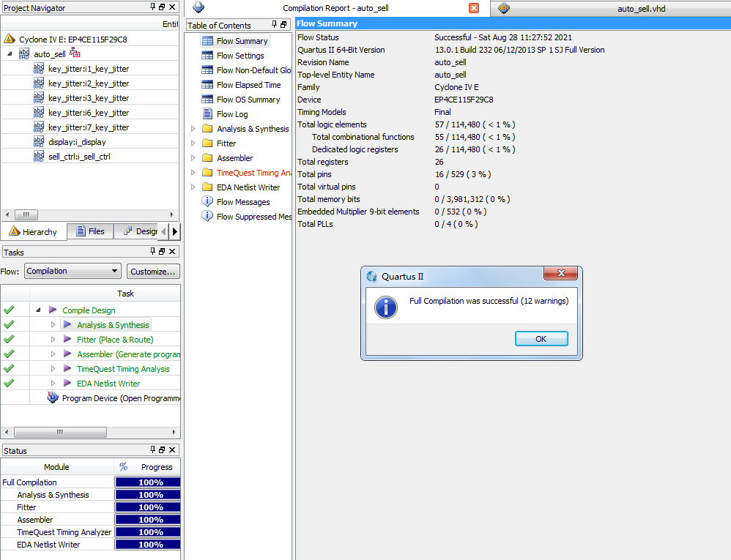The height and width of the screenshot is (560, 731).
Task: Switch to the Files tab
Action: 89,231
